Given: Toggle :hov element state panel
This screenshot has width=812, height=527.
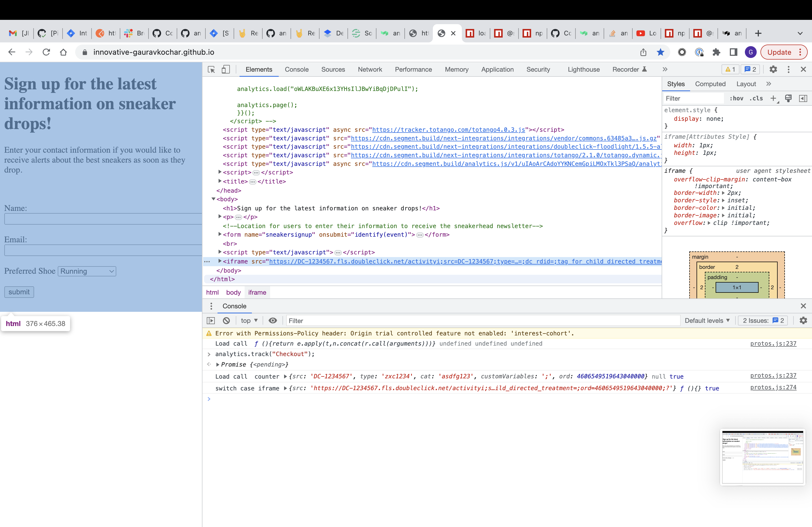Looking at the screenshot, I should [x=736, y=98].
